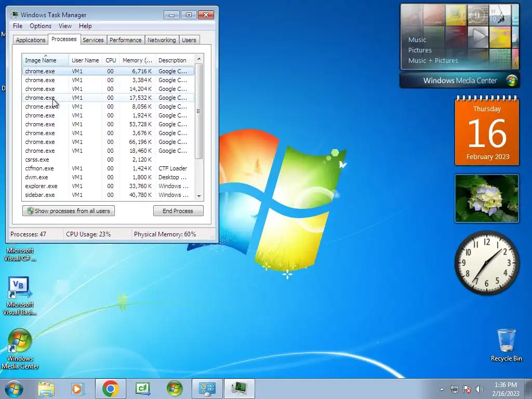Open Windows Explorer from the taskbar
Image resolution: width=532 pixels, height=399 pixels.
click(x=46, y=389)
